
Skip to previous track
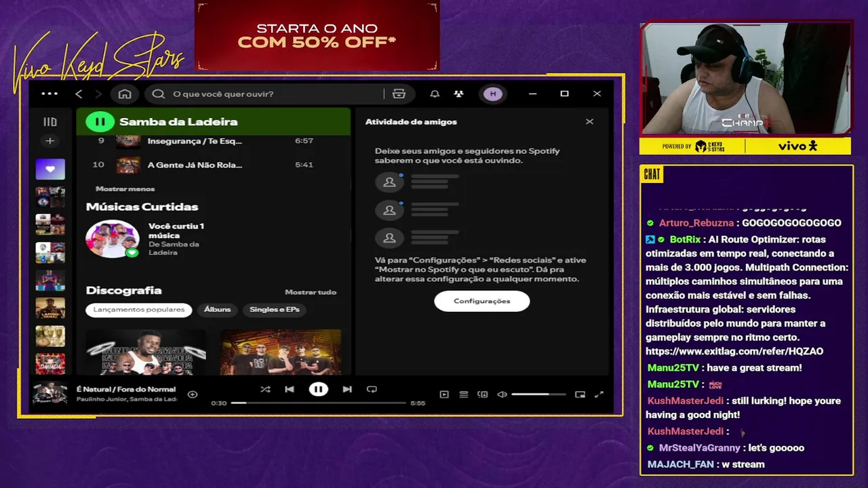pos(290,389)
